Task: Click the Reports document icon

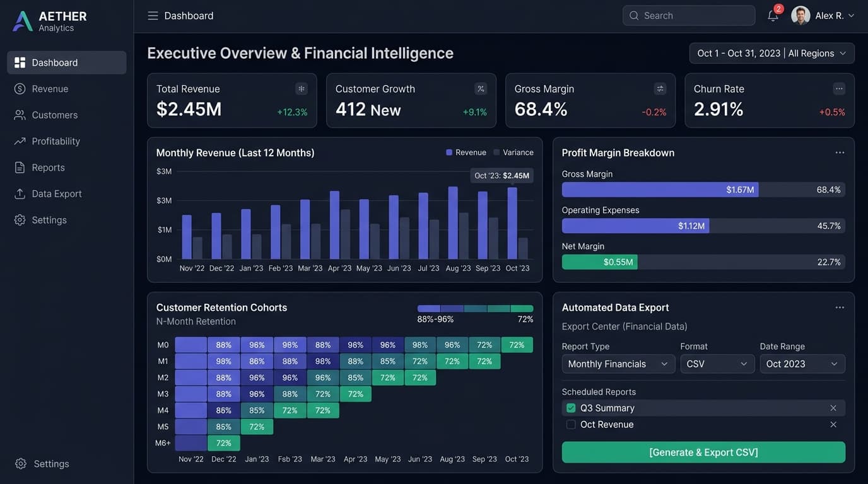Action: click(20, 168)
